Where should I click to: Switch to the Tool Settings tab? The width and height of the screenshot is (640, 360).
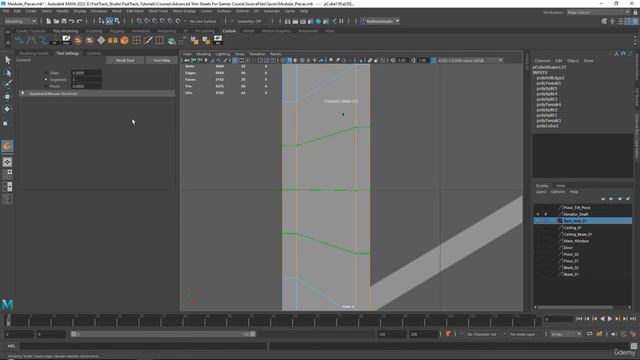pos(67,53)
